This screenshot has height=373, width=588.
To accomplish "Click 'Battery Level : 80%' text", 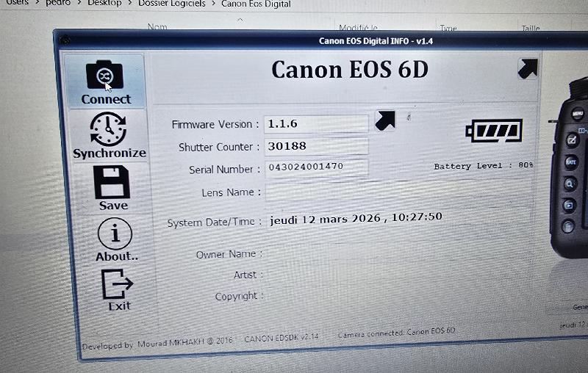I will [x=484, y=166].
